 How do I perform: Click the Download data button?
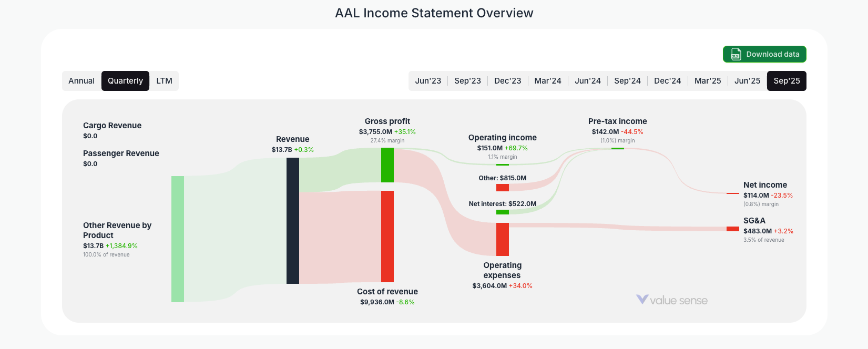click(764, 54)
